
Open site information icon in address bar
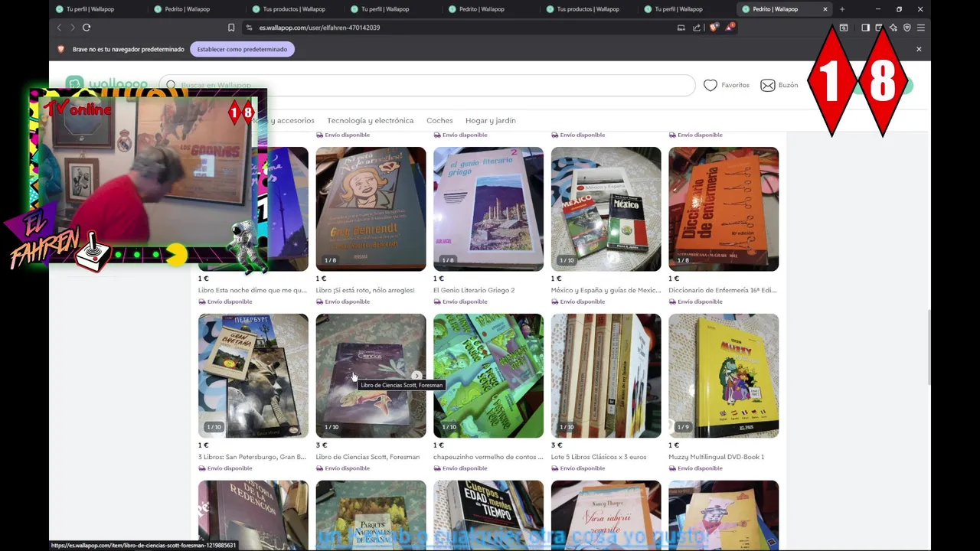point(249,28)
